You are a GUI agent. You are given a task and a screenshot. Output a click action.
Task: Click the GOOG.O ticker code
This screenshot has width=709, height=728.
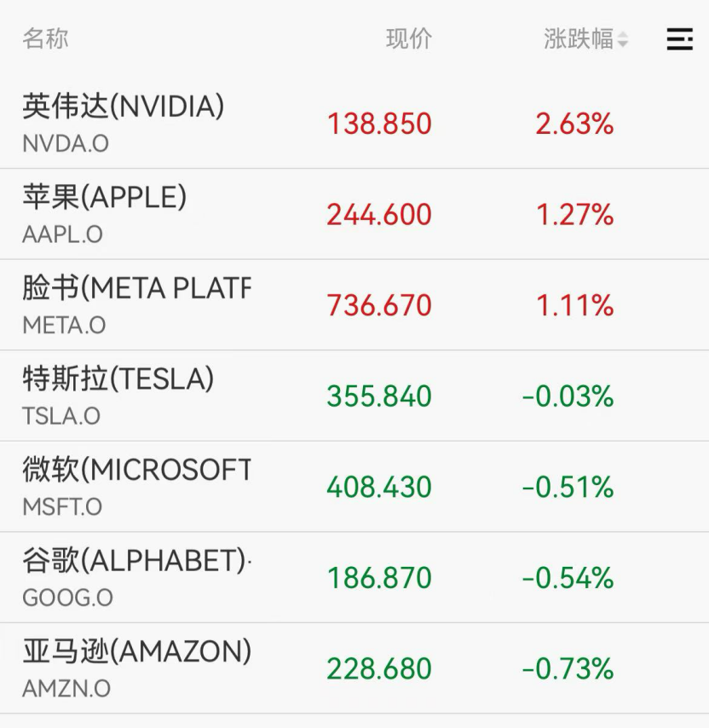(67, 598)
